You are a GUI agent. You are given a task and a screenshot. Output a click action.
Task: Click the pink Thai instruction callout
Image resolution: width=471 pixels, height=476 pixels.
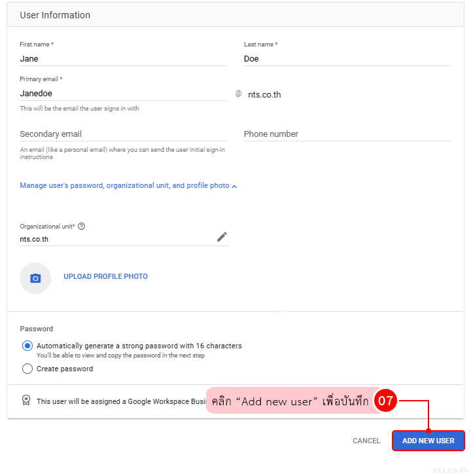(x=289, y=401)
